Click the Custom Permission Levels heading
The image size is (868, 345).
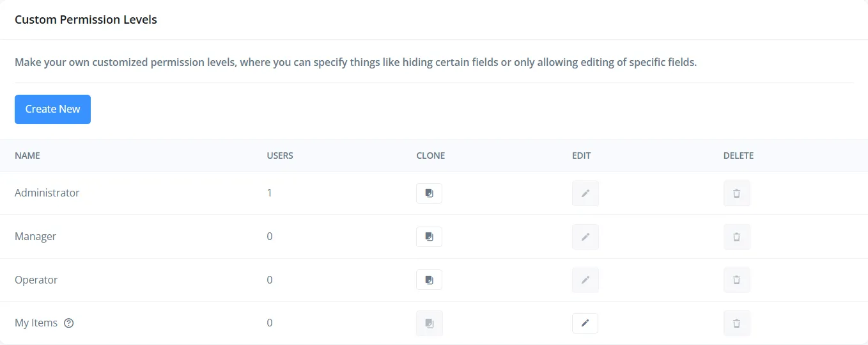coord(86,20)
